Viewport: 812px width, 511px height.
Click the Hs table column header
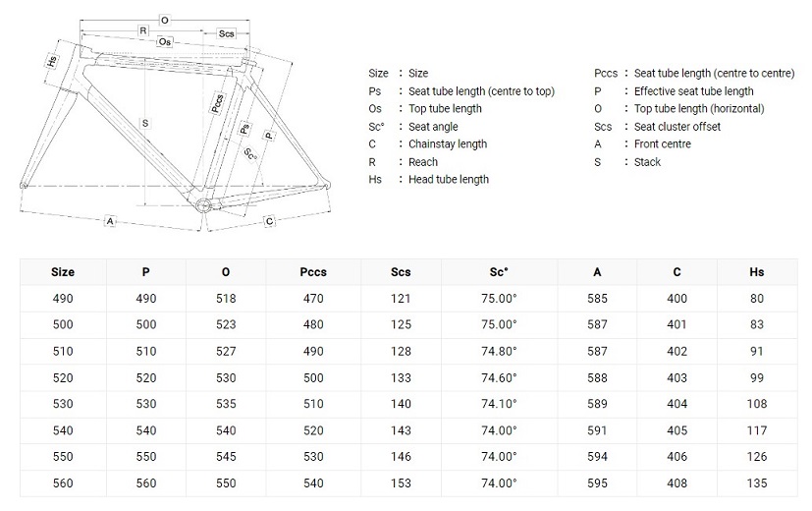pos(756,272)
